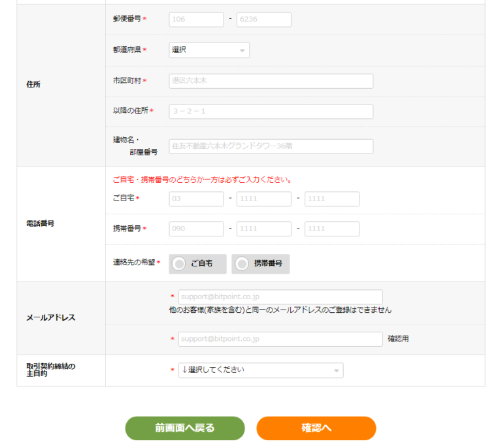Viewport: 502px width, 448px height.
Task: Click the home phone last number field
Action: point(332,199)
